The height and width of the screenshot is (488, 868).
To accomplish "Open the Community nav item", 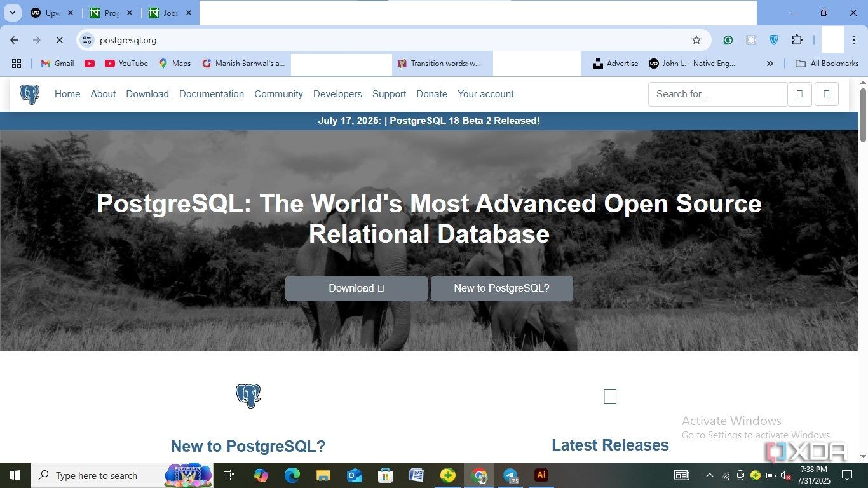I will pos(278,94).
